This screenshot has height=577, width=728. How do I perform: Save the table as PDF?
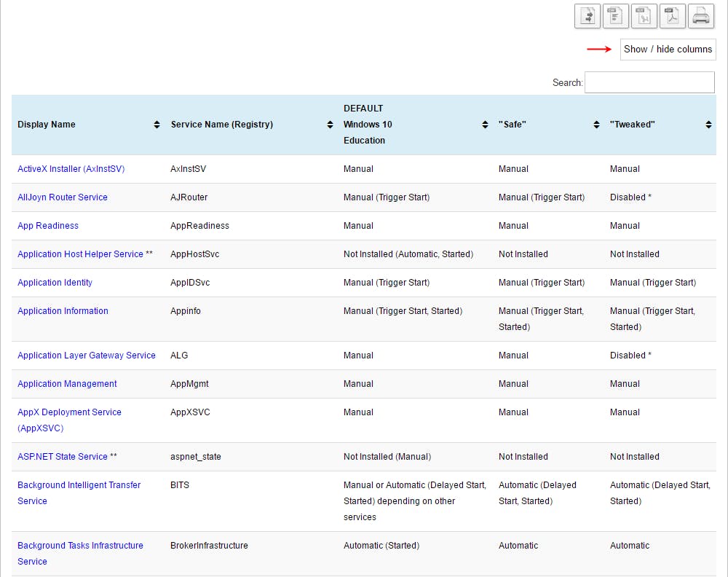673,16
